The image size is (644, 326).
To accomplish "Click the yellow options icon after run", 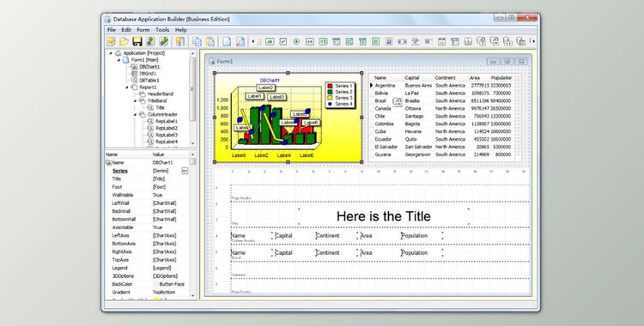I will [179, 41].
